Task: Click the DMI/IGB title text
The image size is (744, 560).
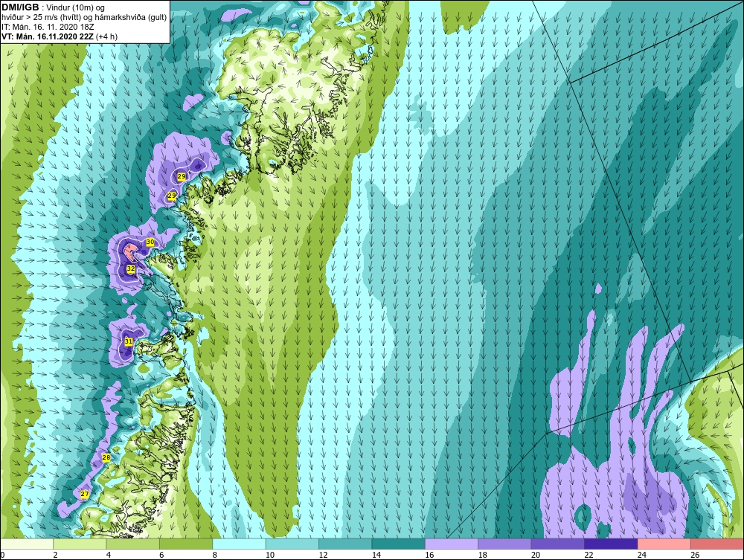Action: click(x=20, y=7)
